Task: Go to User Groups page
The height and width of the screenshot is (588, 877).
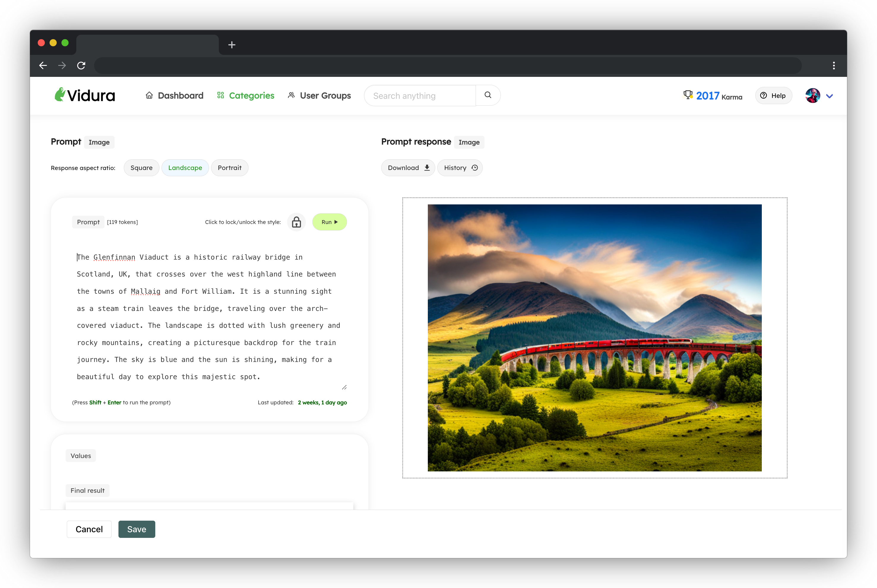Action: [319, 96]
